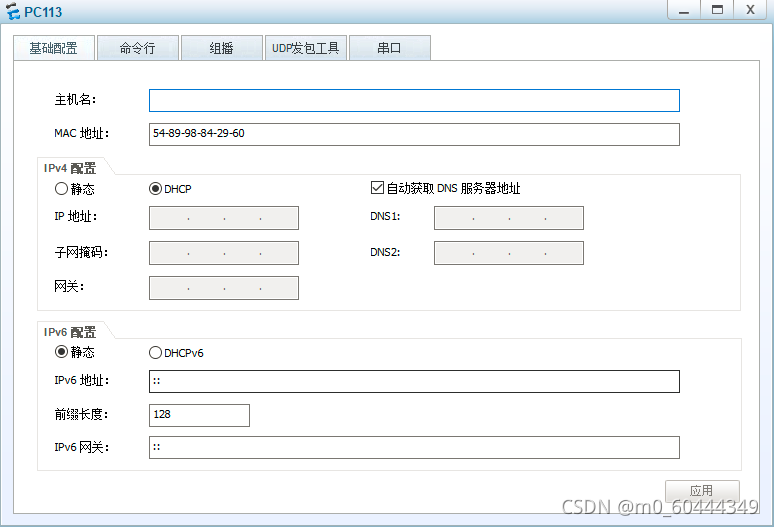This screenshot has height=527, width=774.
Task: Click the 网关 address field
Action: [x=224, y=288]
